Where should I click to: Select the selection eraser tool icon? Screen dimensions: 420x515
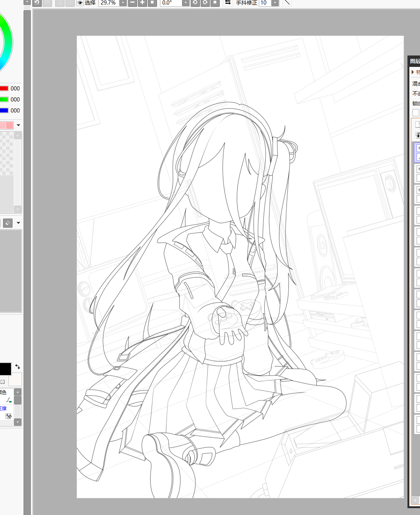pos(8,416)
